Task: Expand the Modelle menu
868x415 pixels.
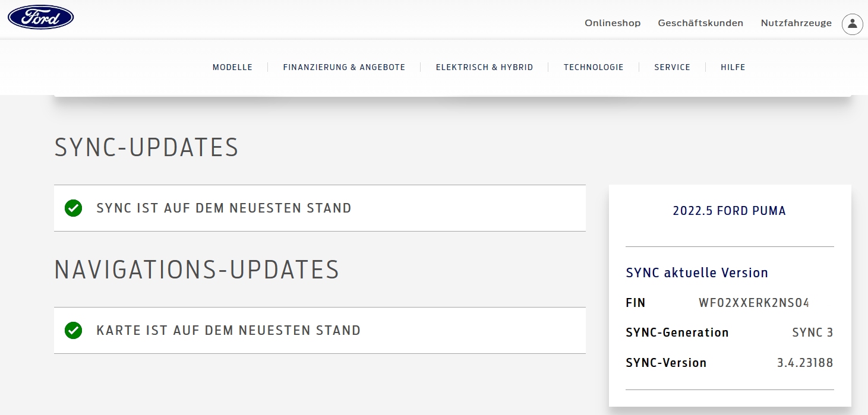Action: point(232,68)
